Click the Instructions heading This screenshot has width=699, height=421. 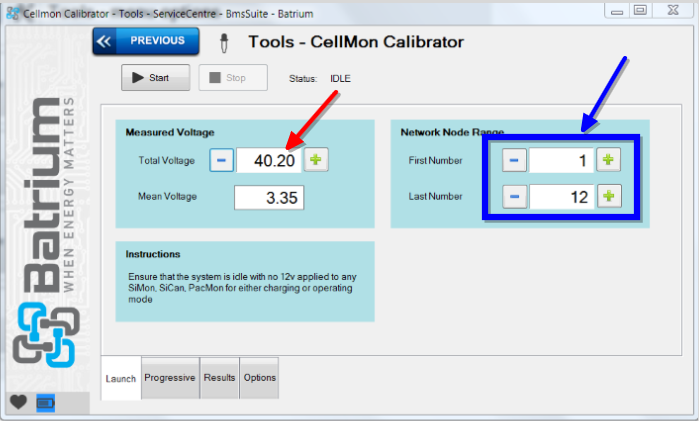click(x=153, y=254)
